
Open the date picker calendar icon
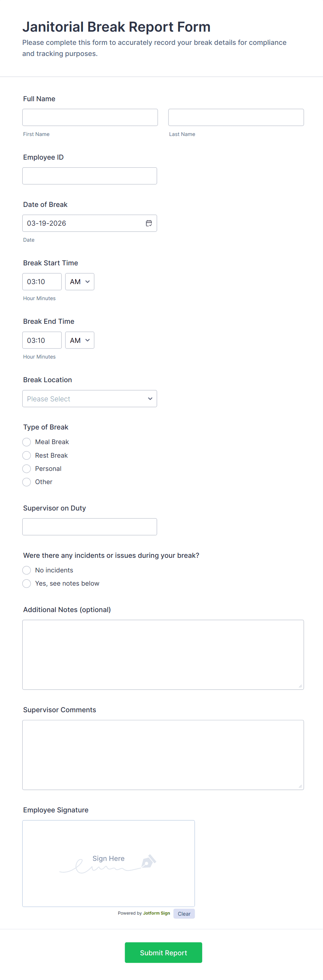[149, 223]
